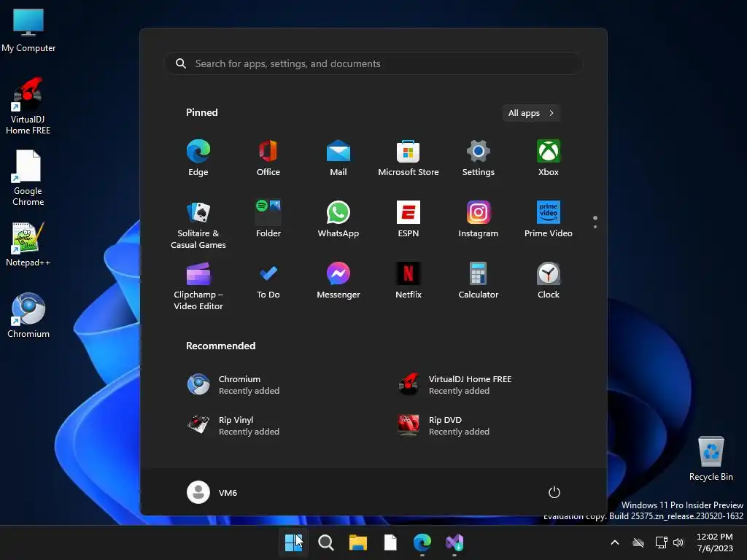Open Clipchamp Video Editor
The image size is (747, 560).
(x=198, y=286)
